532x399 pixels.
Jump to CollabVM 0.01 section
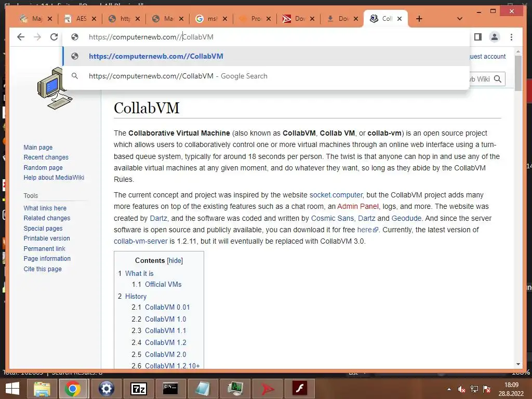167,307
